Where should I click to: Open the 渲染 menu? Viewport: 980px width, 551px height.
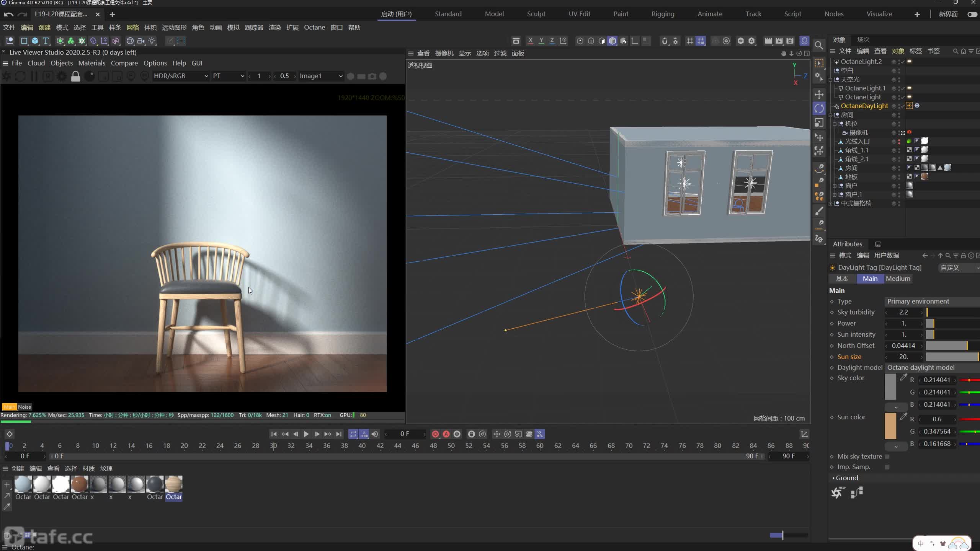[274, 28]
